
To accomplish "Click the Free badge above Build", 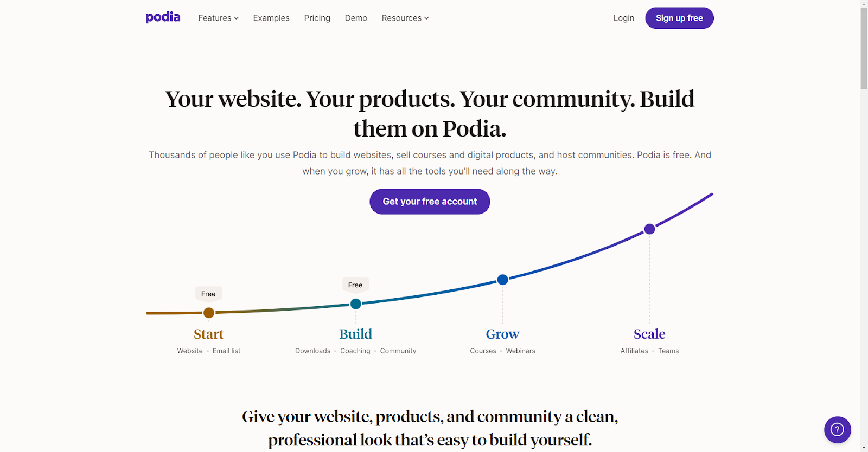I will pos(355,285).
